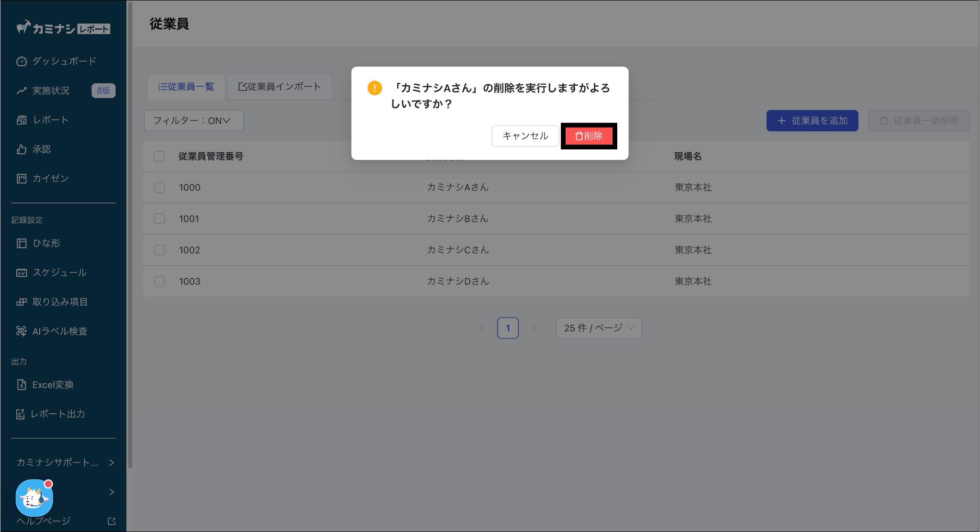The width and height of the screenshot is (980, 532).
Task: Confirm deletion with the red 削除 button
Action: click(589, 136)
